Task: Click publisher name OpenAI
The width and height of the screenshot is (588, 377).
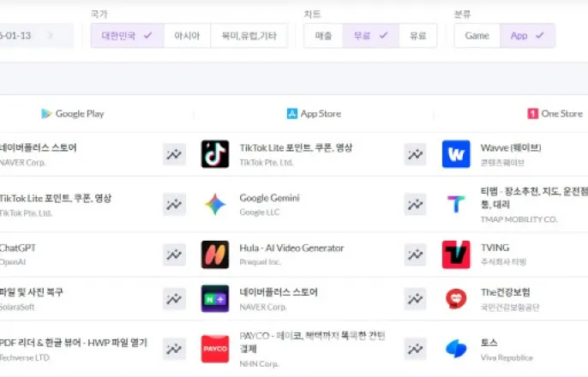Action: (x=13, y=262)
